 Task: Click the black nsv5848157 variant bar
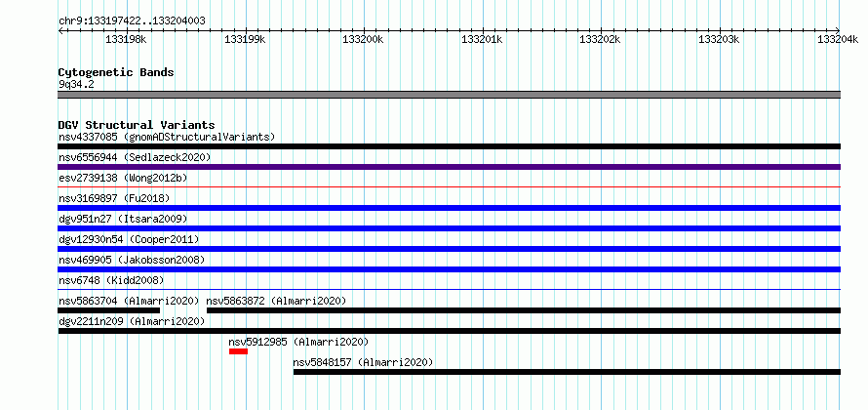[x=567, y=372]
